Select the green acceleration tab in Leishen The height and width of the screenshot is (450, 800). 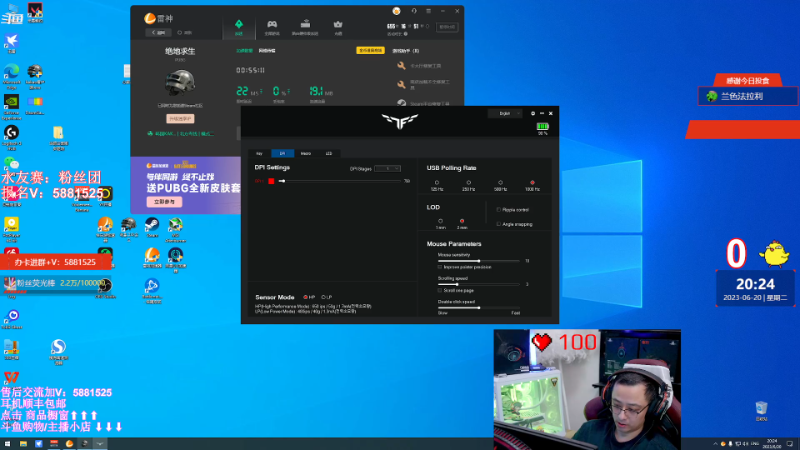238,27
